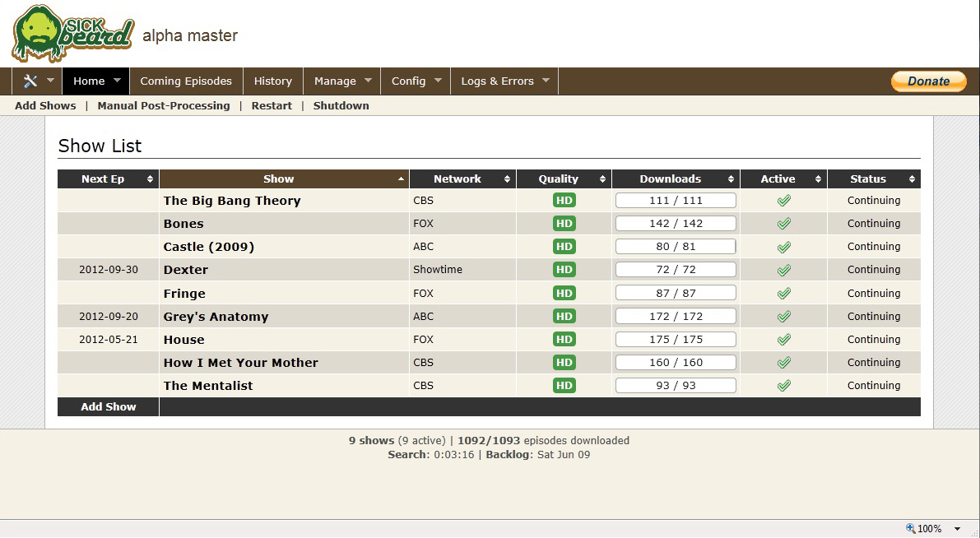
Task: Click the sort arrows on Next Ep column
Action: pos(150,179)
